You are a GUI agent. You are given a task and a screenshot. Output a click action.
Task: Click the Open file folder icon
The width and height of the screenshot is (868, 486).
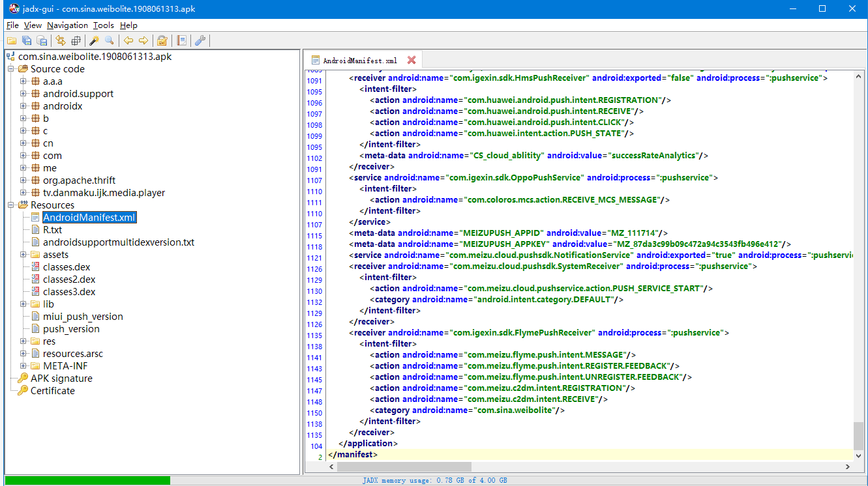[12, 40]
